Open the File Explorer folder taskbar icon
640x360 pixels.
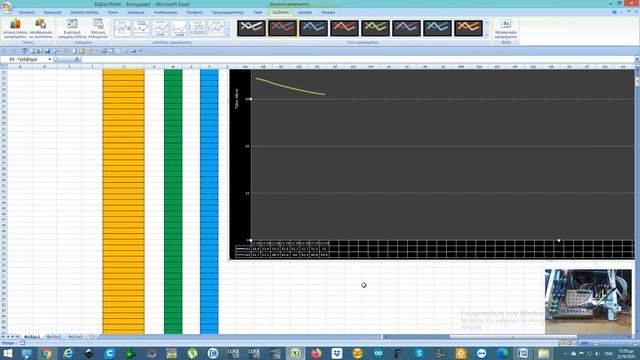543,353
